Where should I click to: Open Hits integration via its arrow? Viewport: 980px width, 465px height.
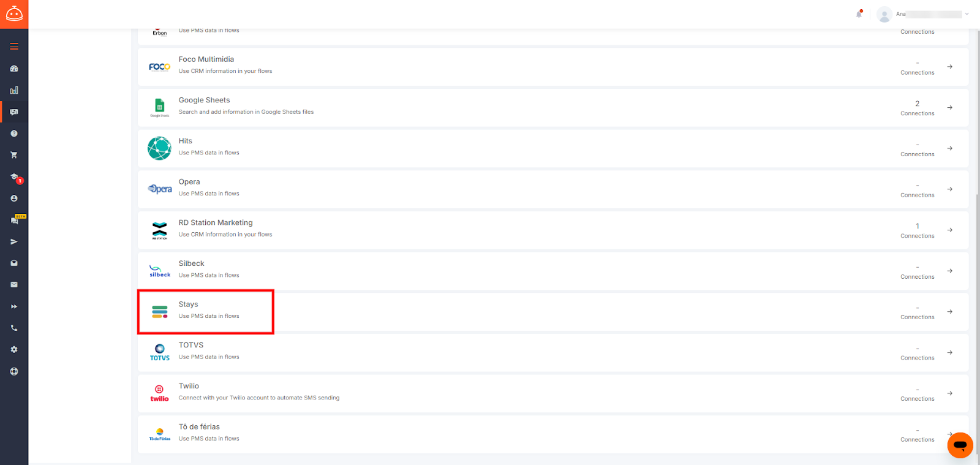(x=949, y=148)
